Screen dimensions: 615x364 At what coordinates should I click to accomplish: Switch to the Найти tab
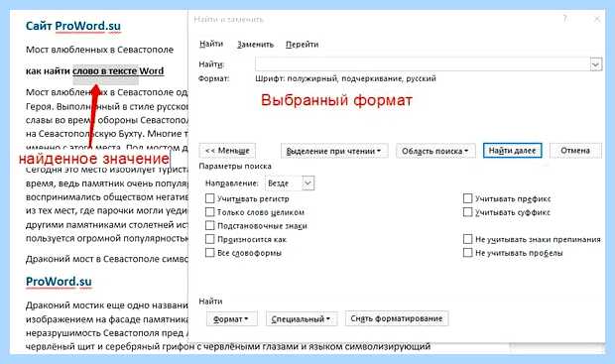pos(211,44)
